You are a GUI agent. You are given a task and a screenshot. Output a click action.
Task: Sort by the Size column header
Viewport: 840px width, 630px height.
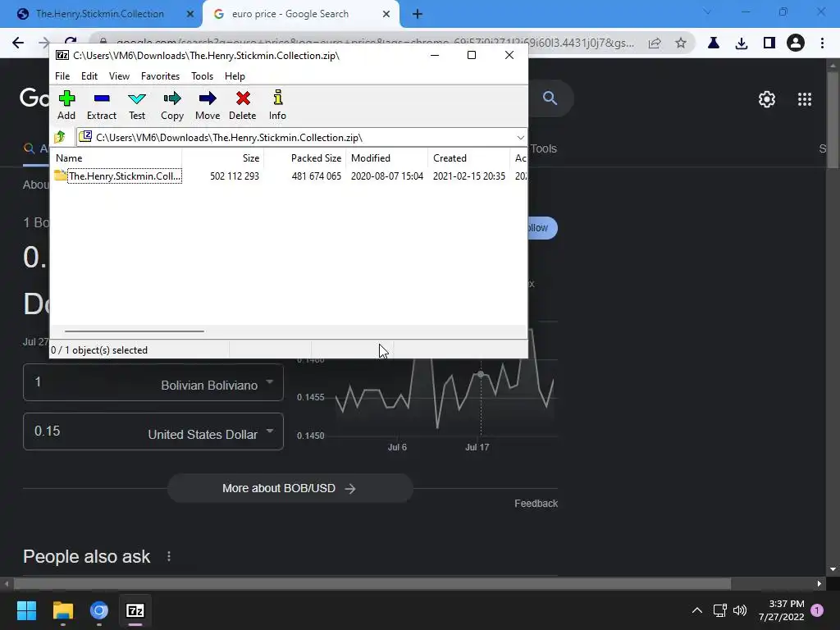pyautogui.click(x=223, y=158)
